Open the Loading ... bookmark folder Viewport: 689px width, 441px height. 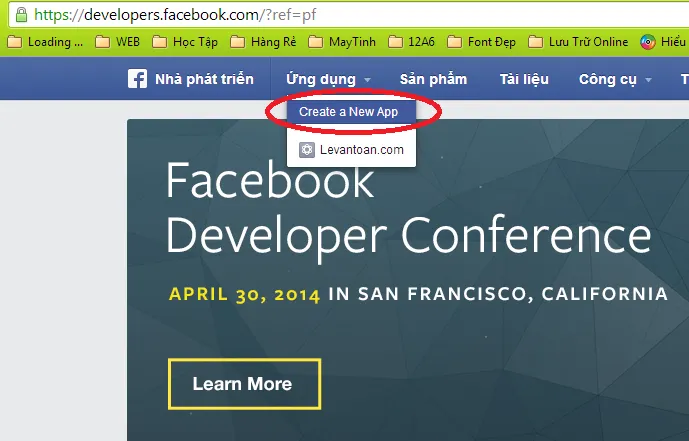click(45, 42)
